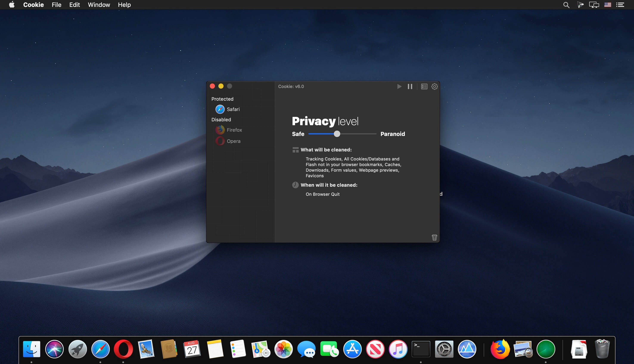The image size is (634, 364).
Task: Select Safari in the Protected list
Action: (233, 109)
